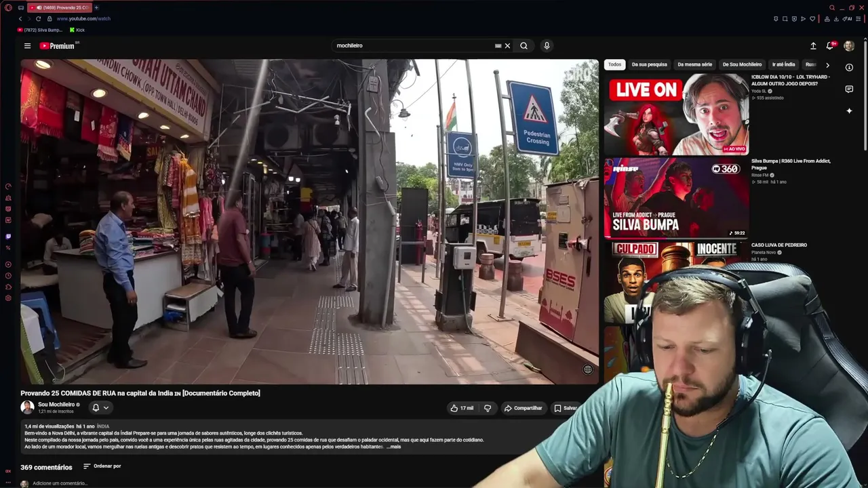Viewport: 868px width, 488px height.
Task: Open YouTube notifications bell
Action: [x=829, y=46]
